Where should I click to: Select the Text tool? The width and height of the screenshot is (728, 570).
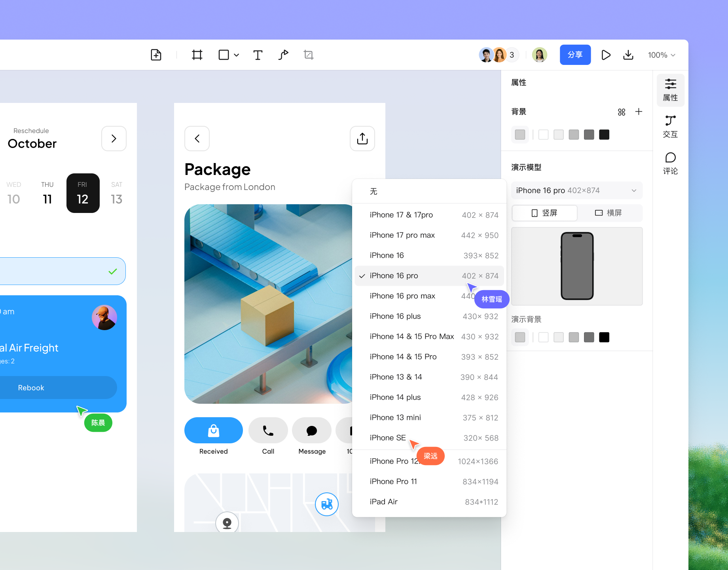tap(258, 55)
